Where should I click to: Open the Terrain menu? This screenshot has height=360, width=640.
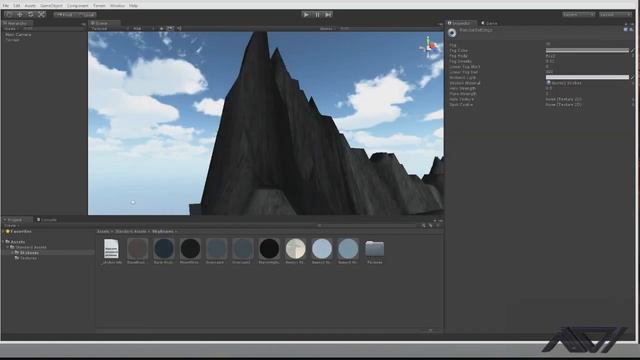tap(99, 6)
